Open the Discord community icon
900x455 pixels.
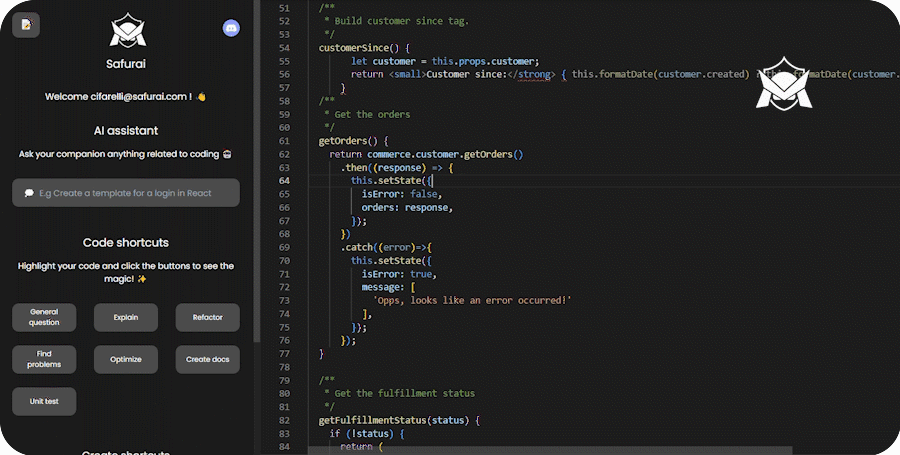(x=231, y=27)
